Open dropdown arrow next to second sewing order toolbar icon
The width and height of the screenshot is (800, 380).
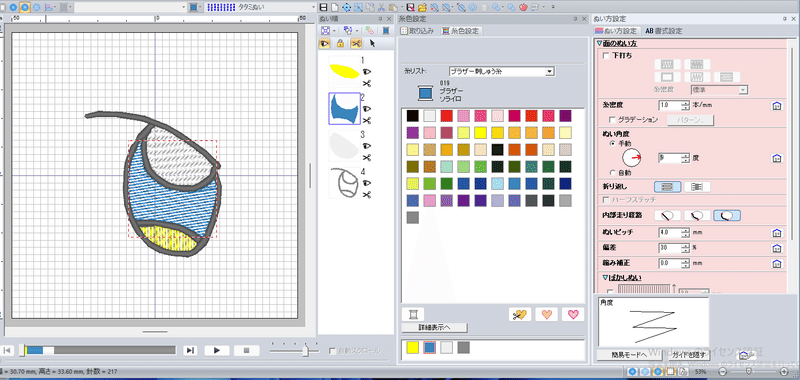pos(357,31)
